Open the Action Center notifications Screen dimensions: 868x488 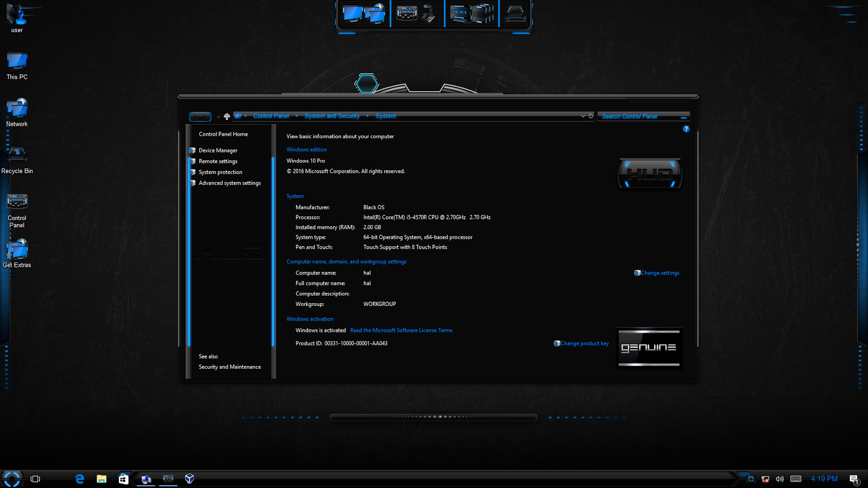tap(854, 479)
